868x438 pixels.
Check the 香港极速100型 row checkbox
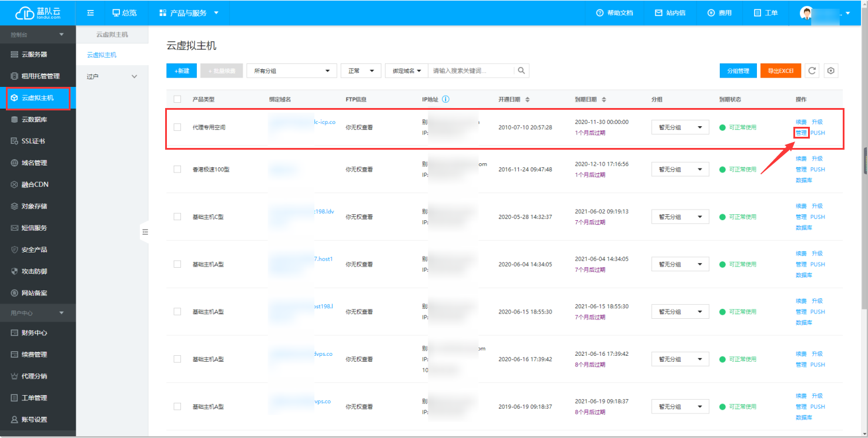coord(177,169)
